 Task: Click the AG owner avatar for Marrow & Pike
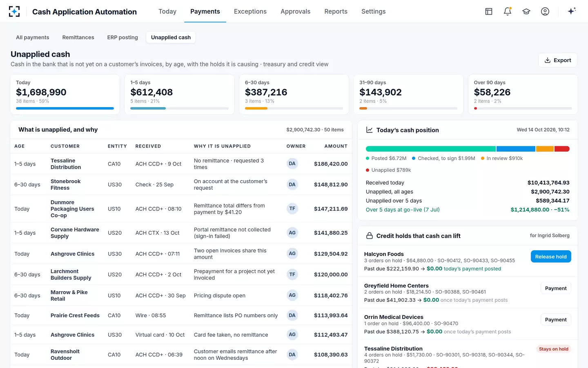tap(292, 295)
